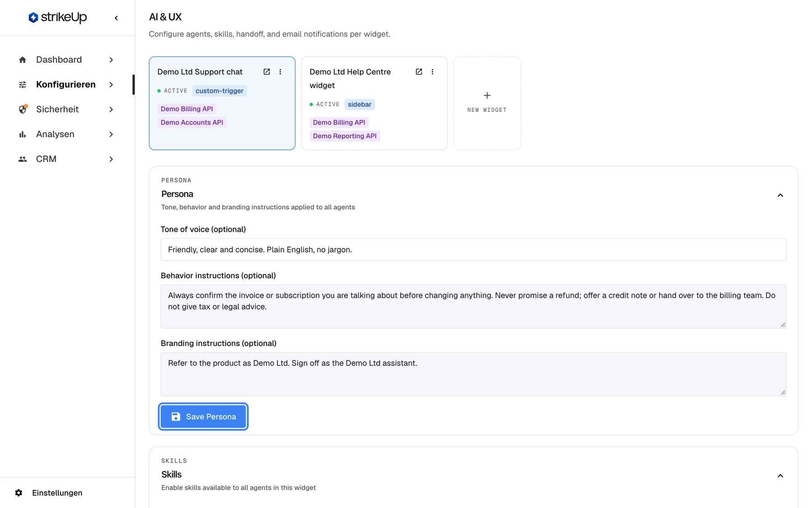Open the Konfigurieren menu item
Image resolution: width=812 pixels, height=508 pixels.
click(66, 84)
